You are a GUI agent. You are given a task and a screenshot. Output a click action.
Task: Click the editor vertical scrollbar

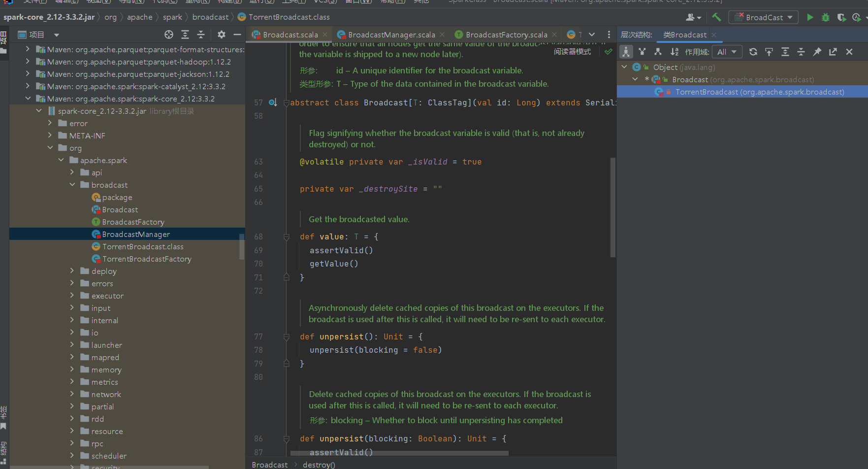tap(612, 207)
